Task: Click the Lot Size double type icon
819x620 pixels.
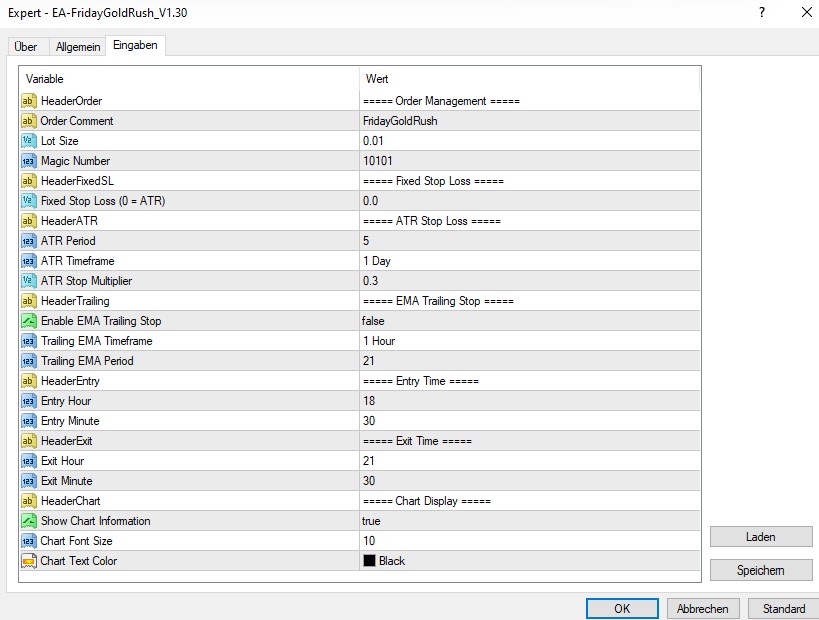Action: pos(28,141)
